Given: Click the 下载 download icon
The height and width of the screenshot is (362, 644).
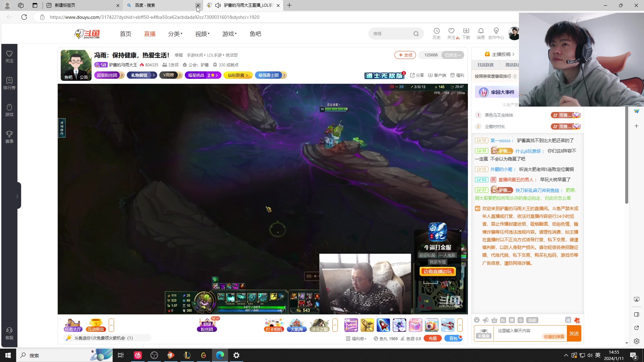Looking at the screenshot, I should (x=466, y=34).
